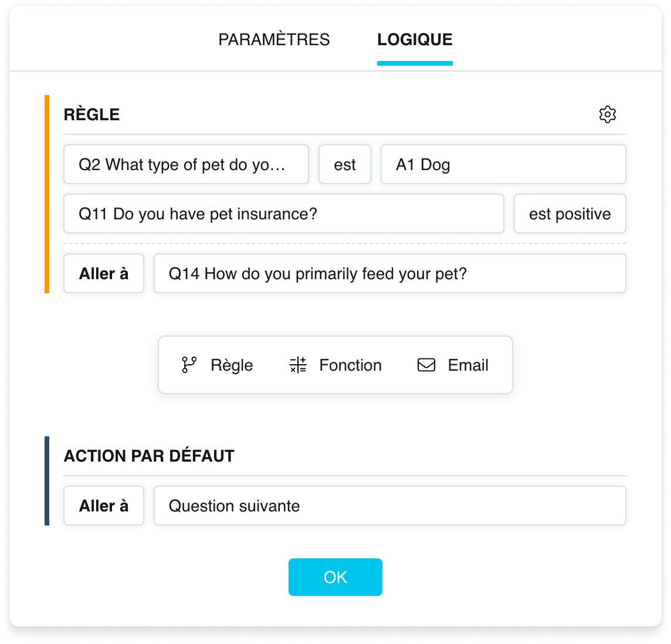Click the calculator icon beside Fonction
671x644 pixels.
[298, 365]
